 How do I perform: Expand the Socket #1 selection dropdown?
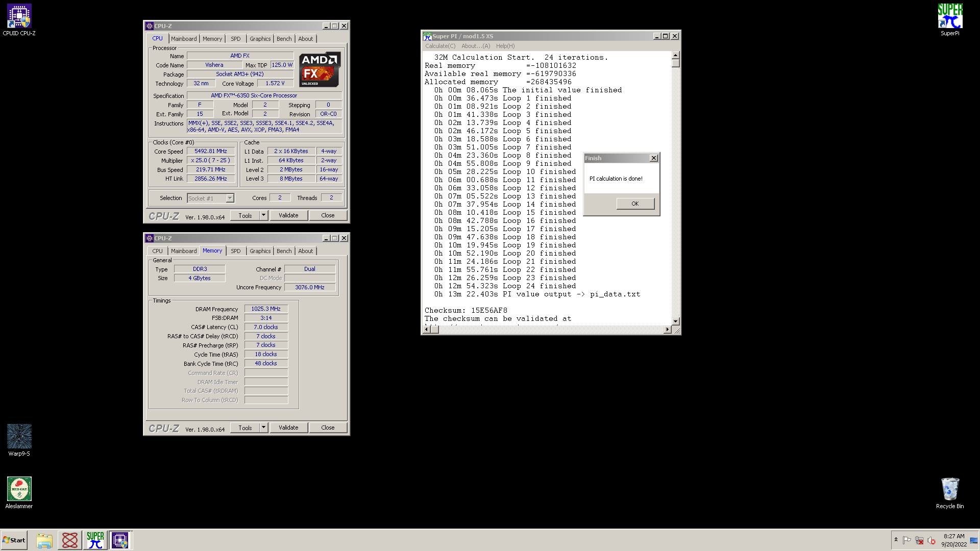pyautogui.click(x=230, y=198)
